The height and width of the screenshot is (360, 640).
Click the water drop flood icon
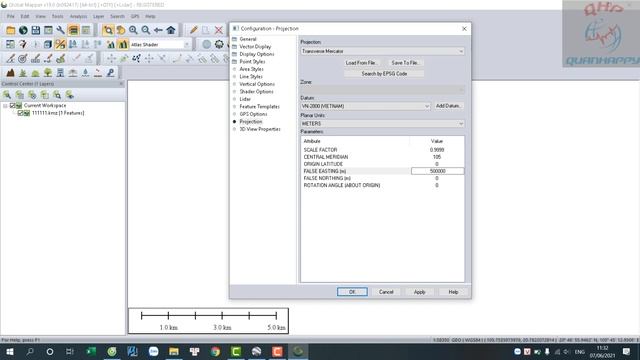[85, 73]
